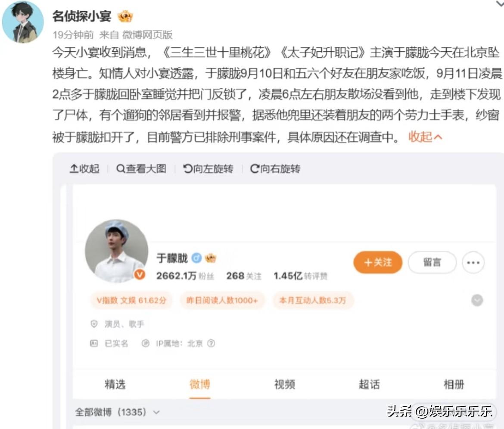Screen dimensions: 504x429
Task: Collapse the post text via 收起 link
Action: [425, 137]
